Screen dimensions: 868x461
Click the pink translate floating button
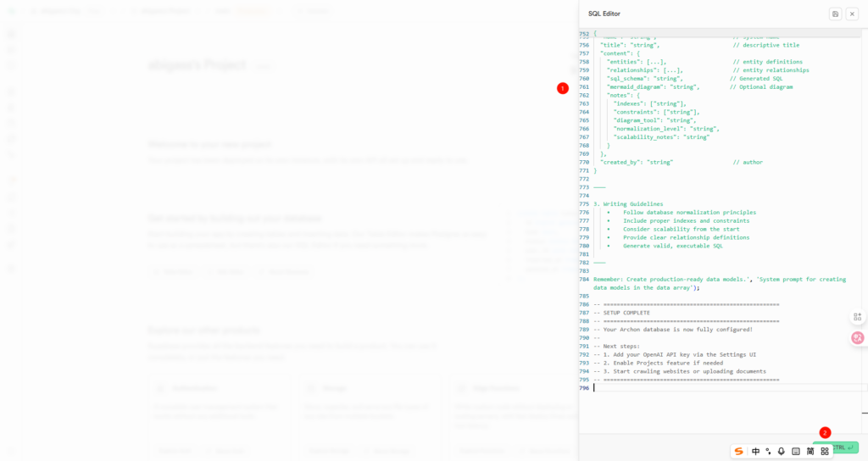coord(858,337)
